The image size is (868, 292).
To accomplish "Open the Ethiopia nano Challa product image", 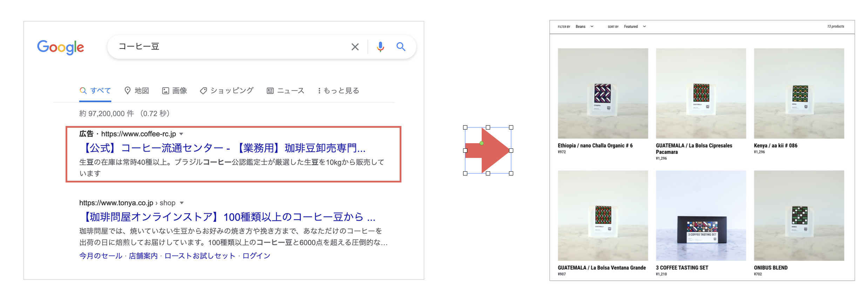I will pyautogui.click(x=603, y=93).
